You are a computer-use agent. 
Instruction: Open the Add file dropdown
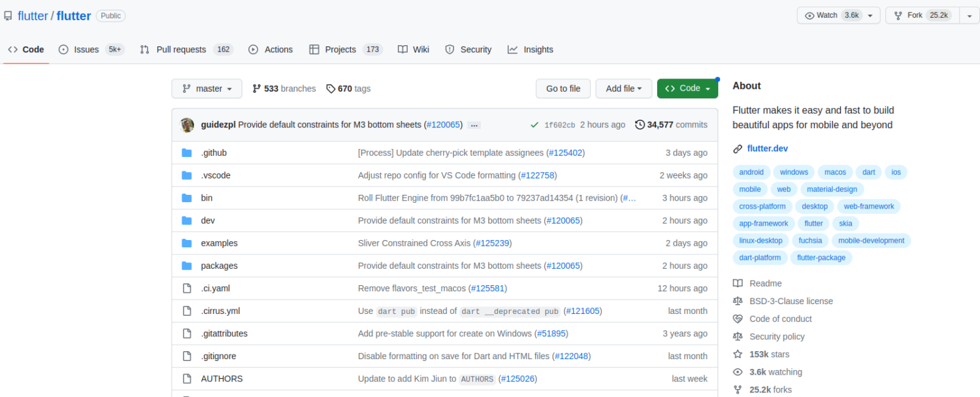pyautogui.click(x=624, y=88)
